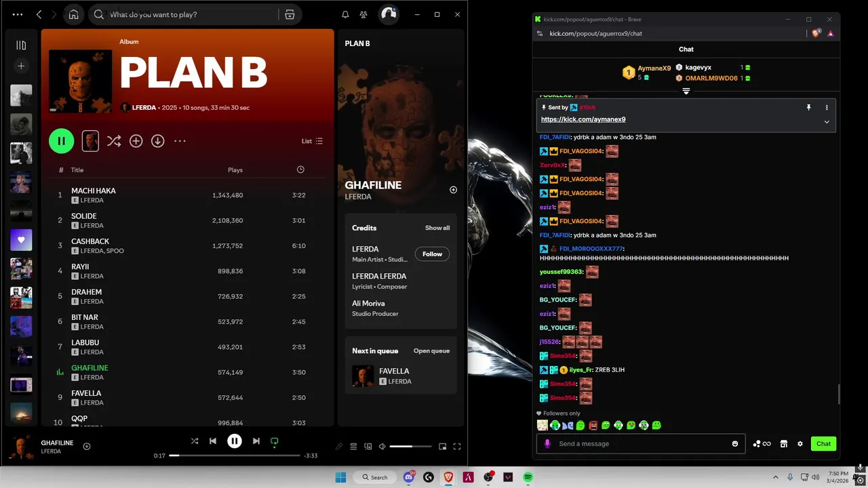The width and height of the screenshot is (868, 488).
Task: Click the Spotify Browse icon in search bar
Action: [290, 14]
